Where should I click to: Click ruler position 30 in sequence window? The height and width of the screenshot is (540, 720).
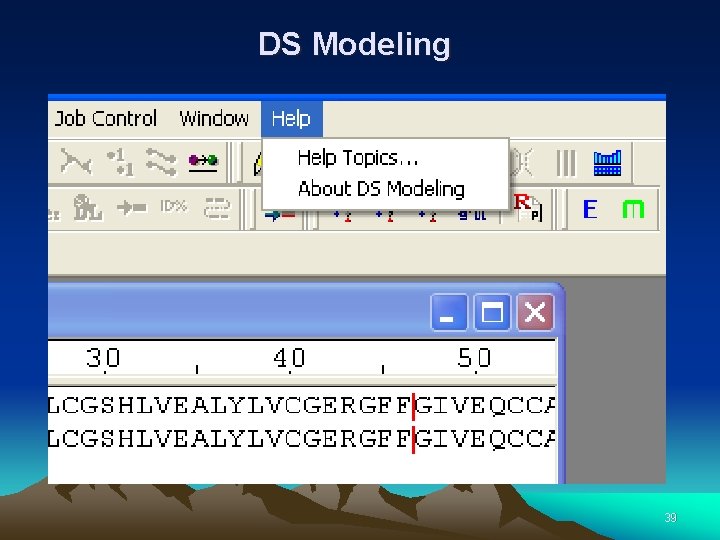103,357
